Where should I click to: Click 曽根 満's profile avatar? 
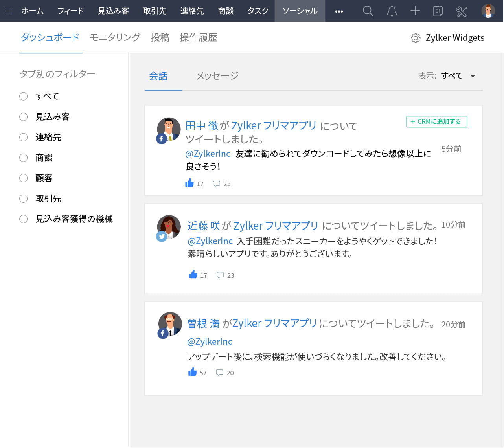pyautogui.click(x=170, y=324)
